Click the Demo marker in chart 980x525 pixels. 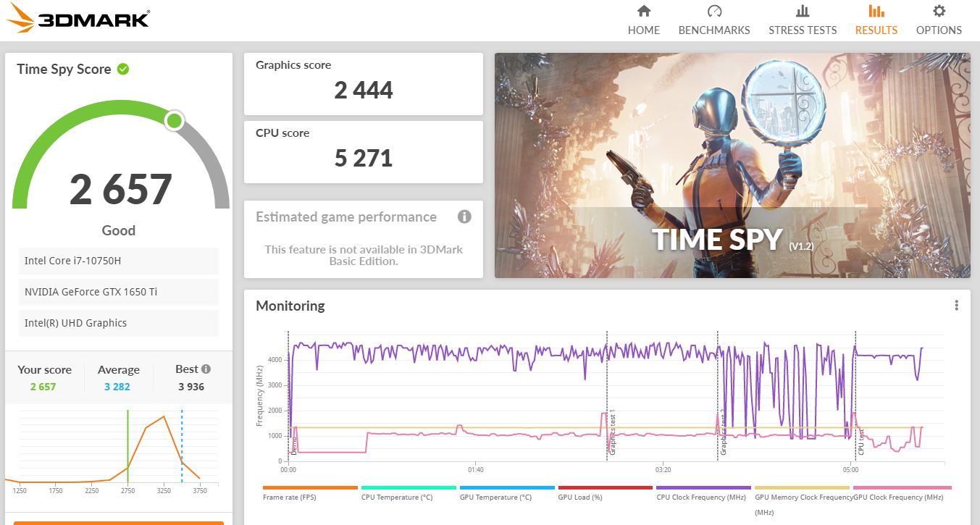[294, 445]
